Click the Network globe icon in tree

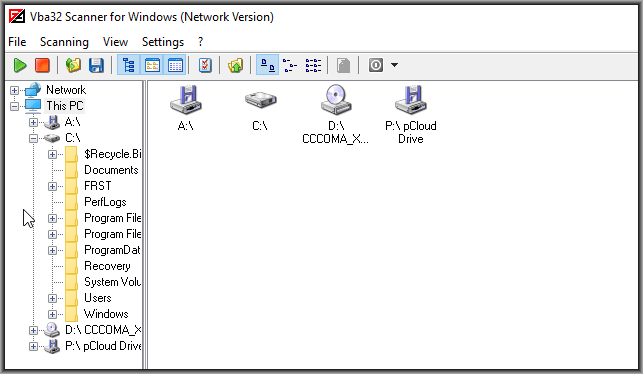tap(33, 89)
